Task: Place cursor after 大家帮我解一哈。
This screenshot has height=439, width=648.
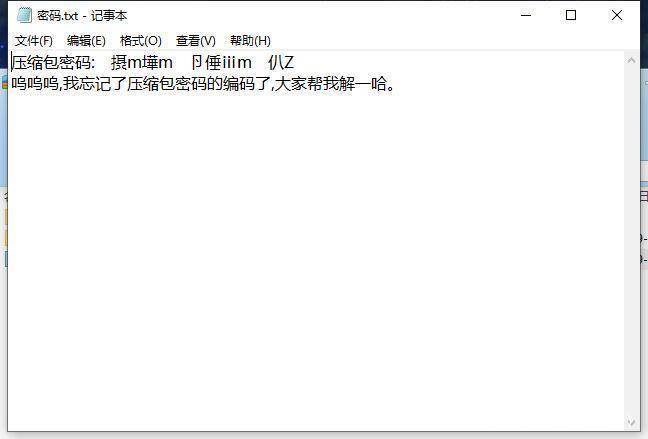Action: [399, 84]
